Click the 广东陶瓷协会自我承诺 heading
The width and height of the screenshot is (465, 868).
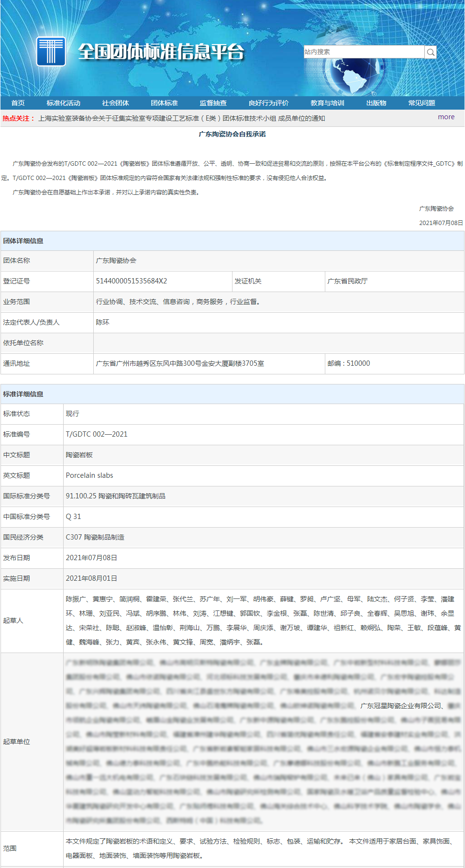coord(232,134)
